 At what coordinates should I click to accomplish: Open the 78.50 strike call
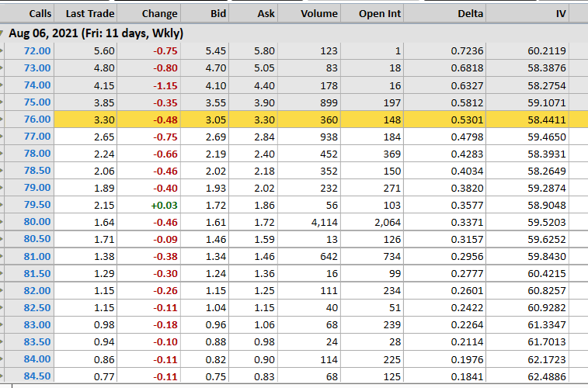[37, 171]
